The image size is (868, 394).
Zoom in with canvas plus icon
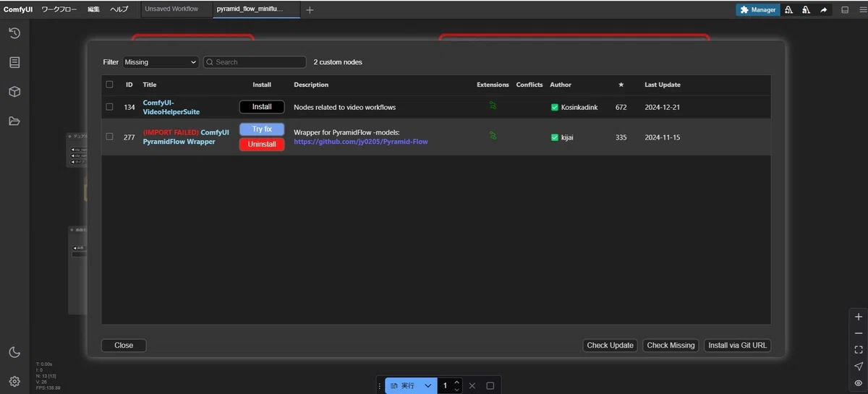[x=859, y=317]
